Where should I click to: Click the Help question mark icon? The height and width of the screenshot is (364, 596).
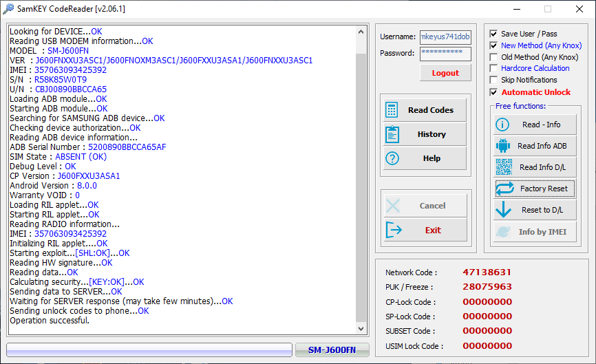tap(392, 158)
